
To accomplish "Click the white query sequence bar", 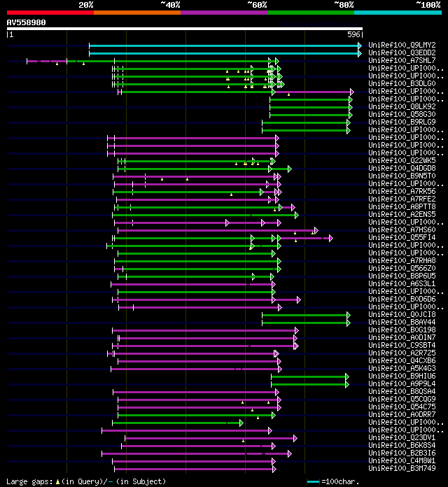I will coord(185,29).
